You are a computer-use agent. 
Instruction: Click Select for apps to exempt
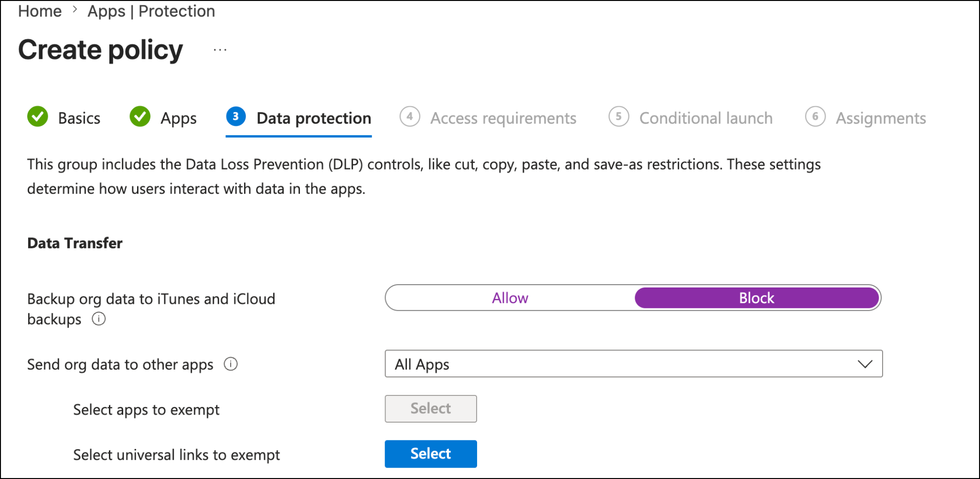click(431, 409)
